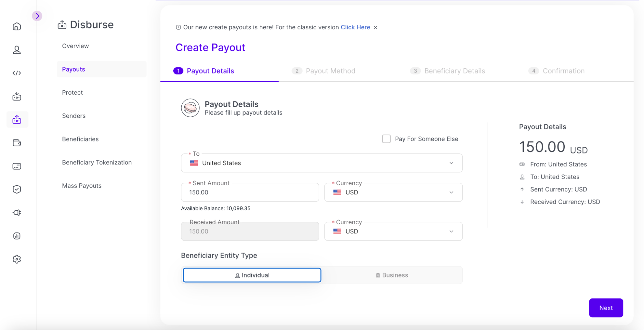Select Individual beneficiary entity type

(x=252, y=275)
